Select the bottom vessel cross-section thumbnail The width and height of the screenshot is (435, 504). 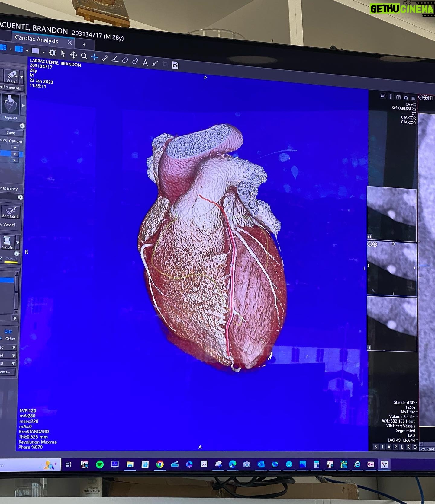[392, 324]
